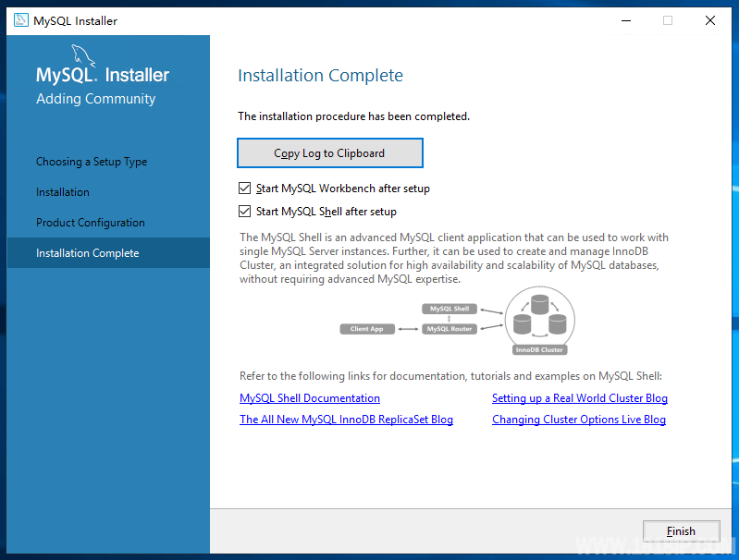Image resolution: width=739 pixels, height=560 pixels.
Task: Select Choosing a Setup Type step
Action: tap(92, 162)
